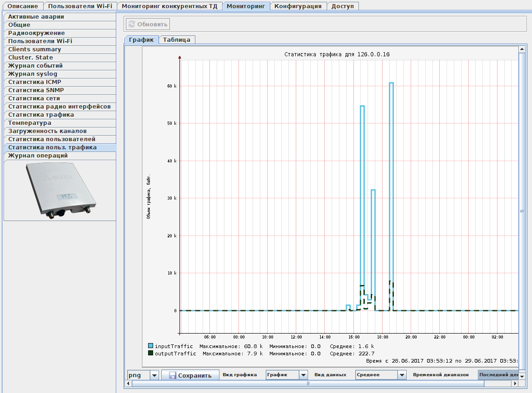Open the Доступ tab
This screenshot has height=393, width=532.
tap(343, 6)
